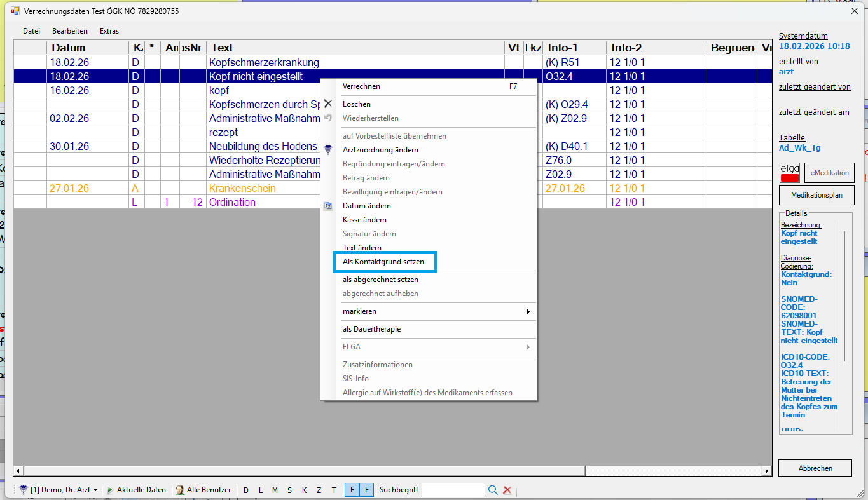
Task: Open the Demo, Dr. Arzt doctor dropdown
Action: [60, 490]
